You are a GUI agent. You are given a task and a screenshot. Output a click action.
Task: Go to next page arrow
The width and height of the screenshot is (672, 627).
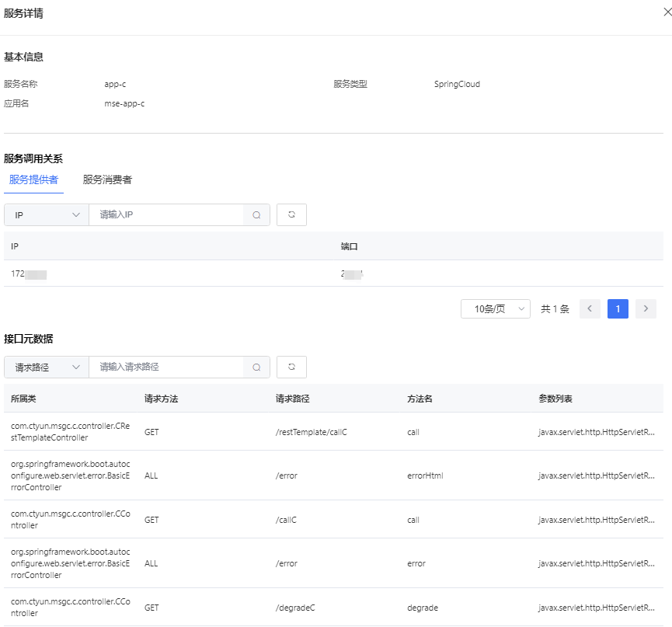646,309
